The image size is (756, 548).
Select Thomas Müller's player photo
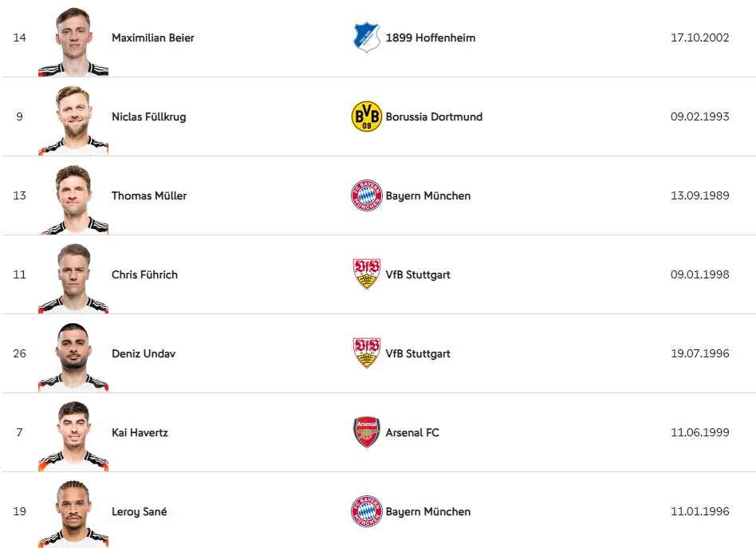point(73,199)
